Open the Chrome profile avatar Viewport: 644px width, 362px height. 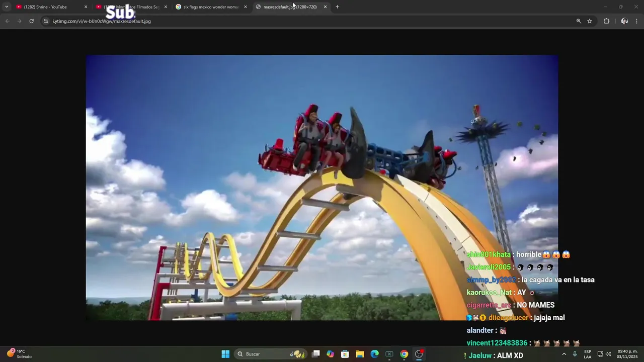coord(624,21)
